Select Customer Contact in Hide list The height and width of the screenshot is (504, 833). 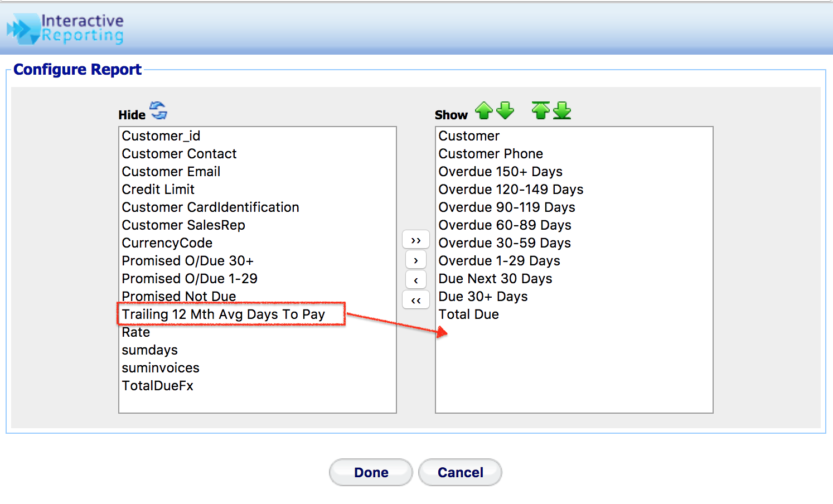tap(258, 154)
